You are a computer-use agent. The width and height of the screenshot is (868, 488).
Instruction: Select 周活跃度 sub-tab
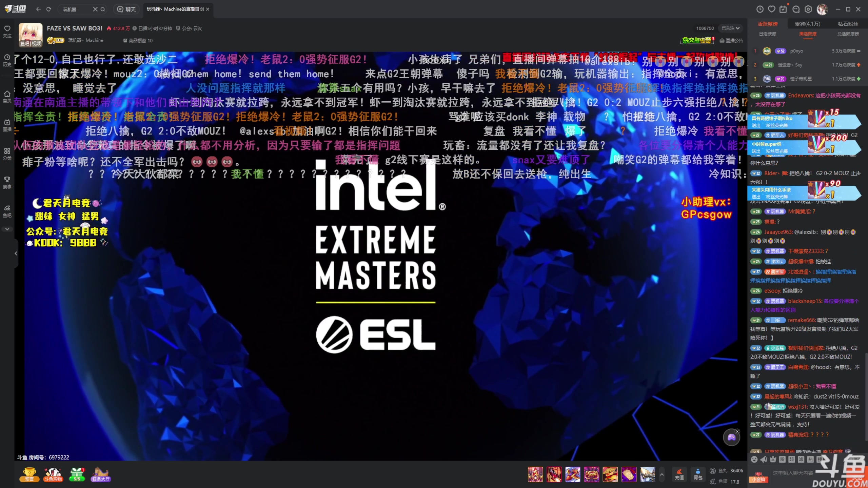(x=808, y=34)
